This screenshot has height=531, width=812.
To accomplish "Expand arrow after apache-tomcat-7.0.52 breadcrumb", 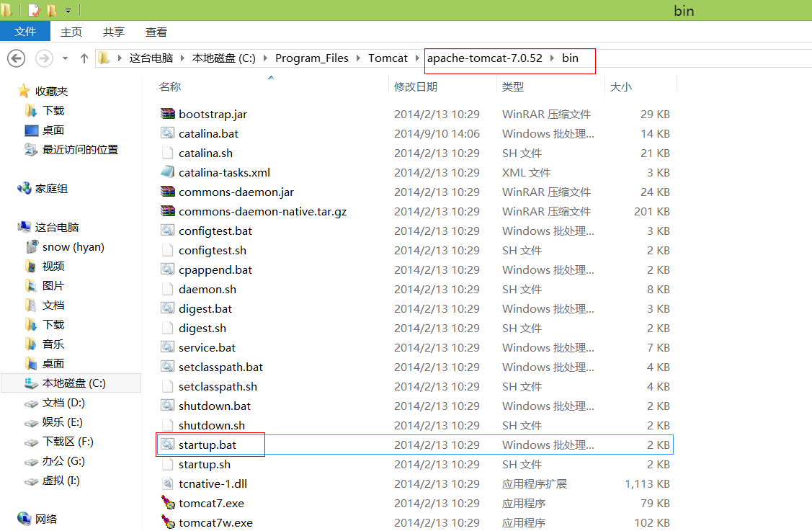I will tap(552, 58).
